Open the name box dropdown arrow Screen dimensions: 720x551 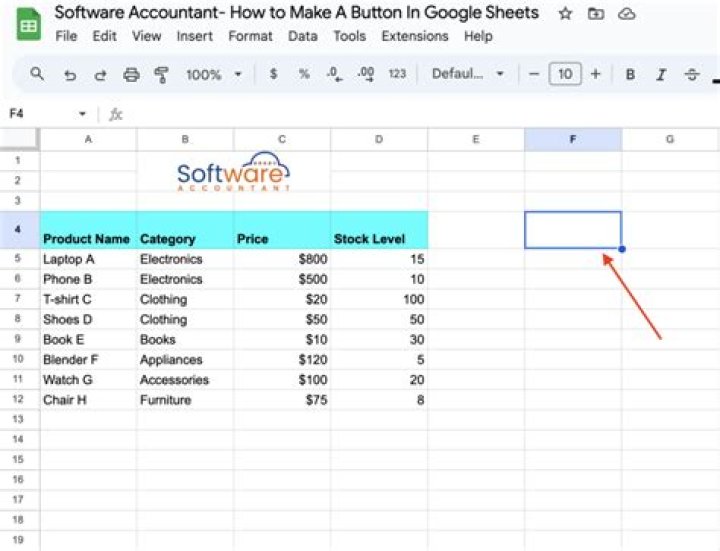(x=82, y=113)
